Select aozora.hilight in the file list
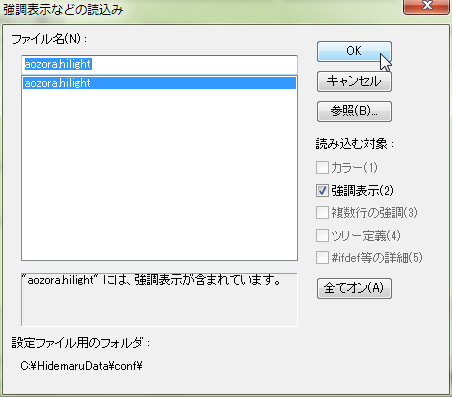452x397 pixels. pos(159,83)
